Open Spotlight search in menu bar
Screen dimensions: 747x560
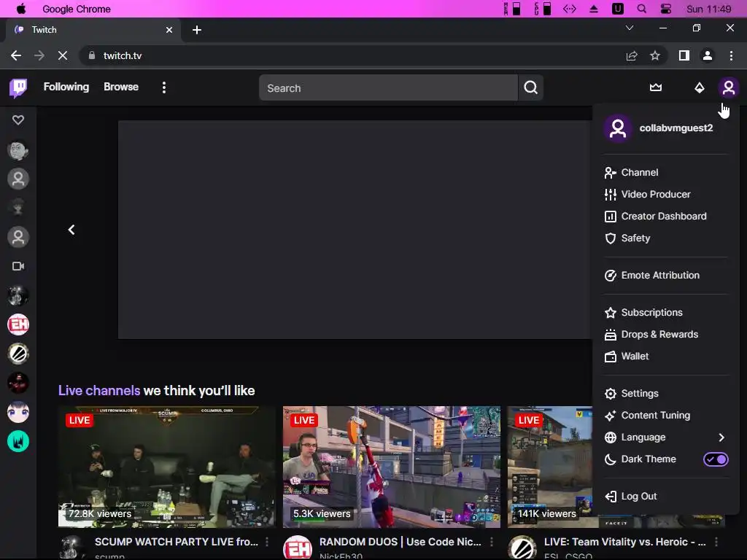tap(642, 9)
